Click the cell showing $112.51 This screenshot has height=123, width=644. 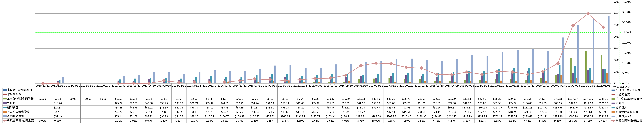209,116
